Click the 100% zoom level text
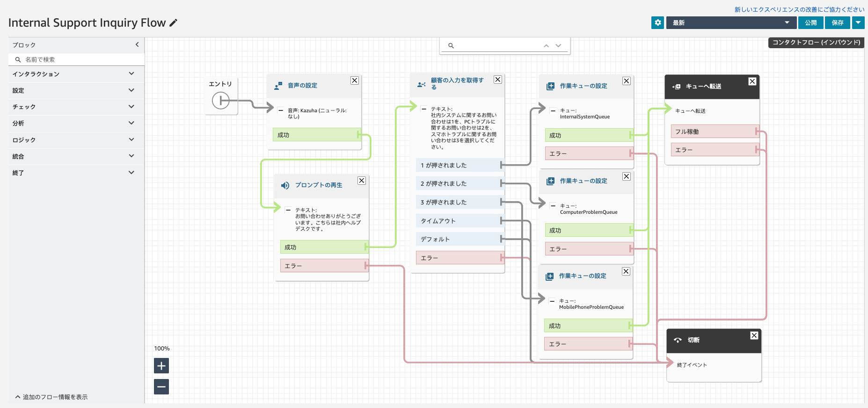Viewport: 868px width, 408px height. coord(162,349)
